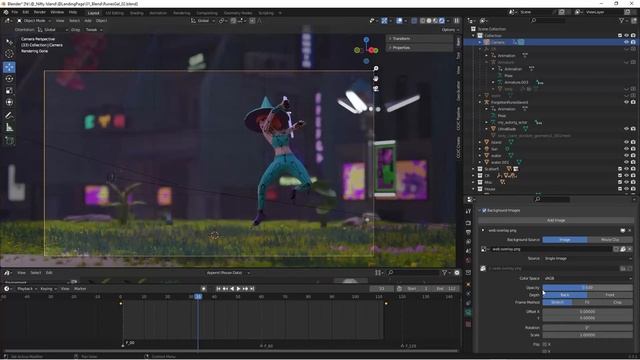
Task: Open the Object Mode dropdown
Action: (x=34, y=20)
